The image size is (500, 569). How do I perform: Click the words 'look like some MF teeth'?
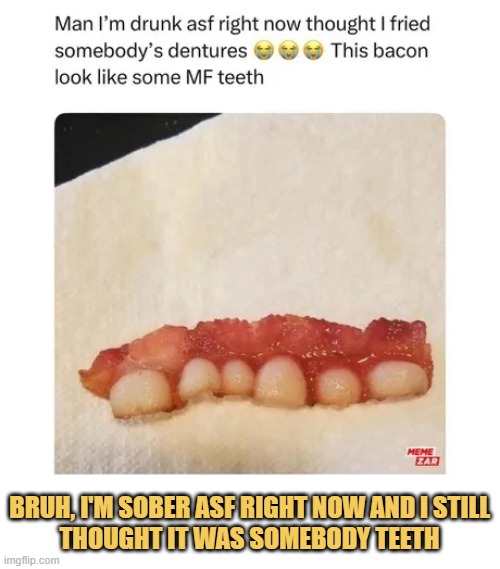click(x=159, y=77)
